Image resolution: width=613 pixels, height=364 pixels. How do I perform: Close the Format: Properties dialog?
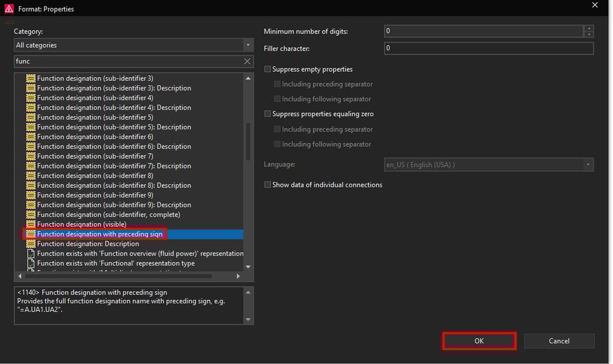(x=594, y=5)
